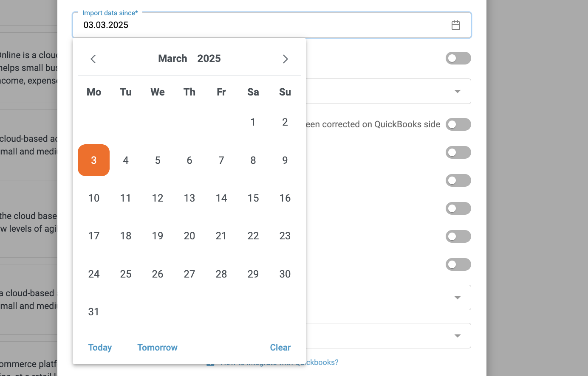Choose March 31 in the calendar

(94, 312)
